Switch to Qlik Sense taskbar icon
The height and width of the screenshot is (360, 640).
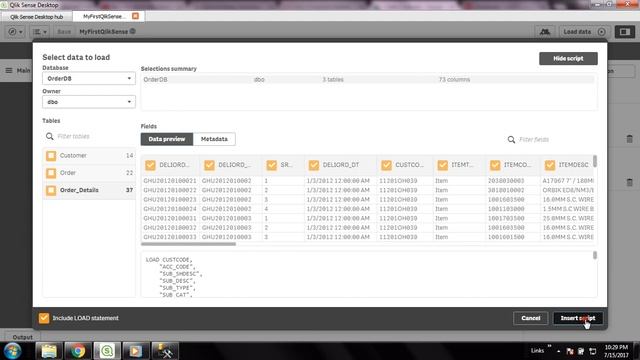point(107,351)
